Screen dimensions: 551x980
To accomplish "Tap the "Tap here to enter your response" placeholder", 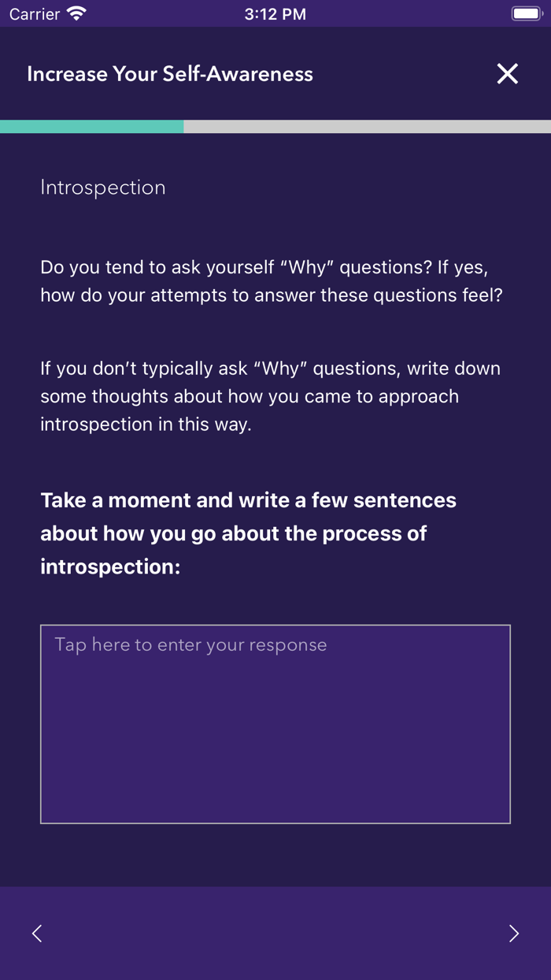I will pos(190,645).
